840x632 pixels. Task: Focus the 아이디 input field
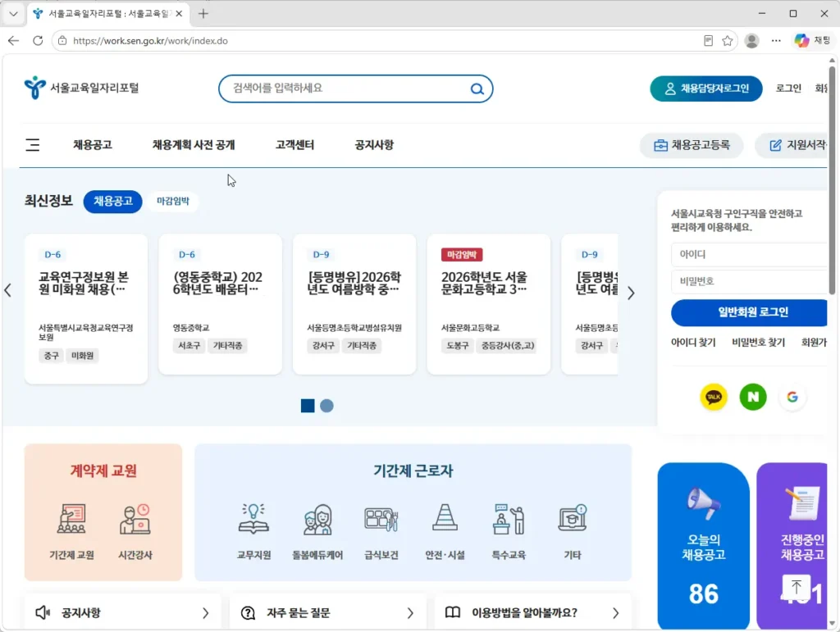[750, 254]
